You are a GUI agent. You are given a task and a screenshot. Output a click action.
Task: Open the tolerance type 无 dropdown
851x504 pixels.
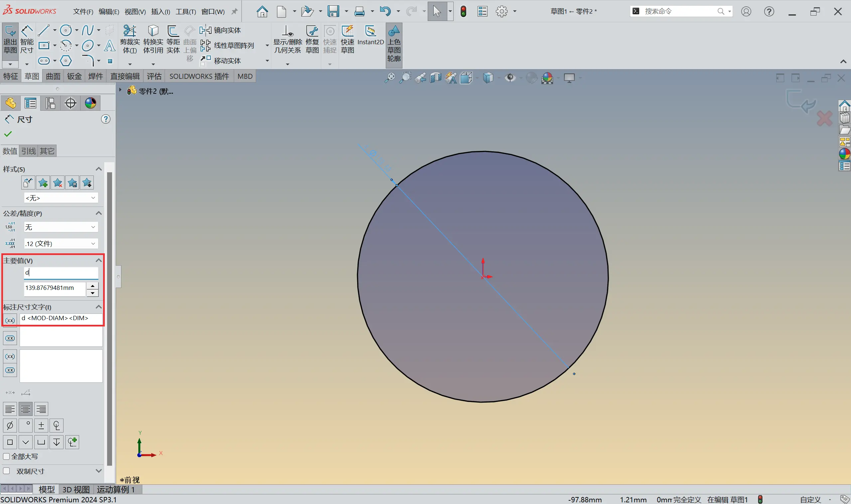[61, 227]
